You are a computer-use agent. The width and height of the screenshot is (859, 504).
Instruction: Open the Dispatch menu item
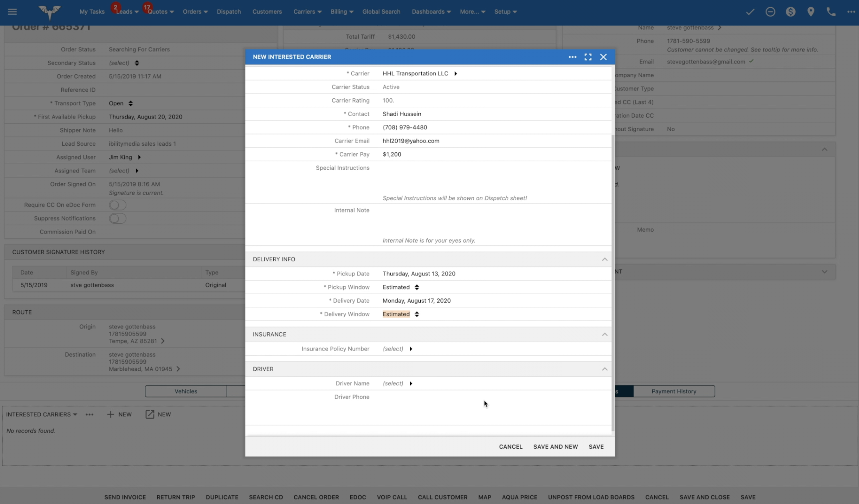[x=229, y=12]
